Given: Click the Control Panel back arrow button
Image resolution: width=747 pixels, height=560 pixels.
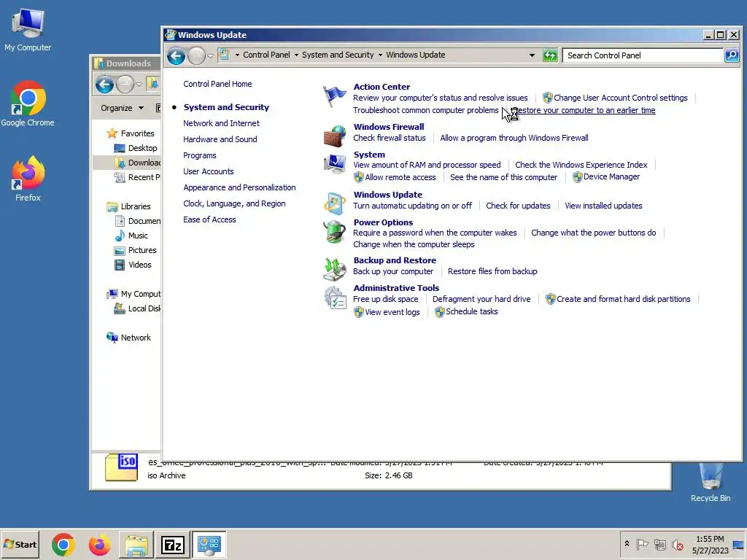Looking at the screenshot, I should click(177, 55).
